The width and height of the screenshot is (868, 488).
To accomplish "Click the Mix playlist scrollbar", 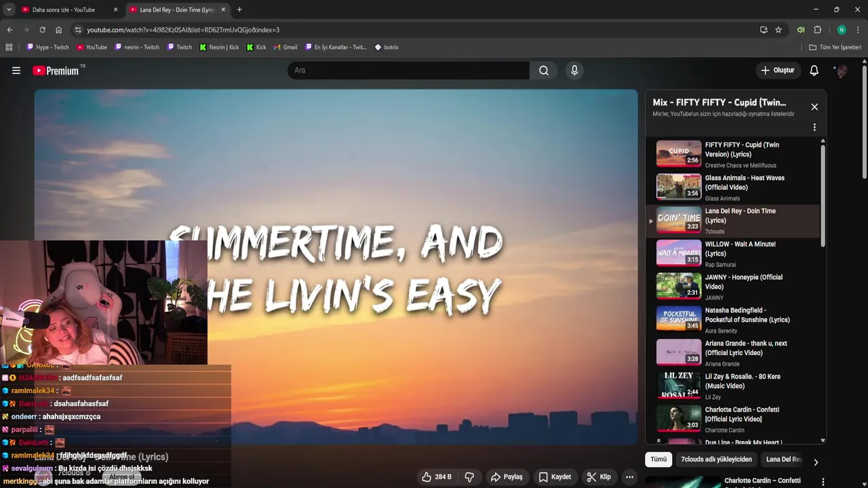I will [x=823, y=196].
